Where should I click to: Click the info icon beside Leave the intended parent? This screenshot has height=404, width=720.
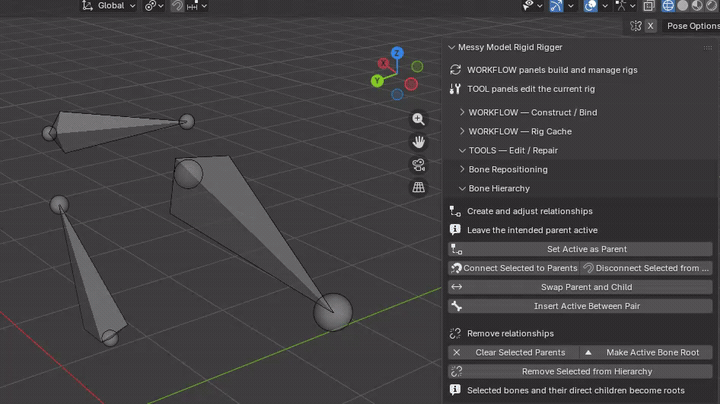pyautogui.click(x=455, y=230)
